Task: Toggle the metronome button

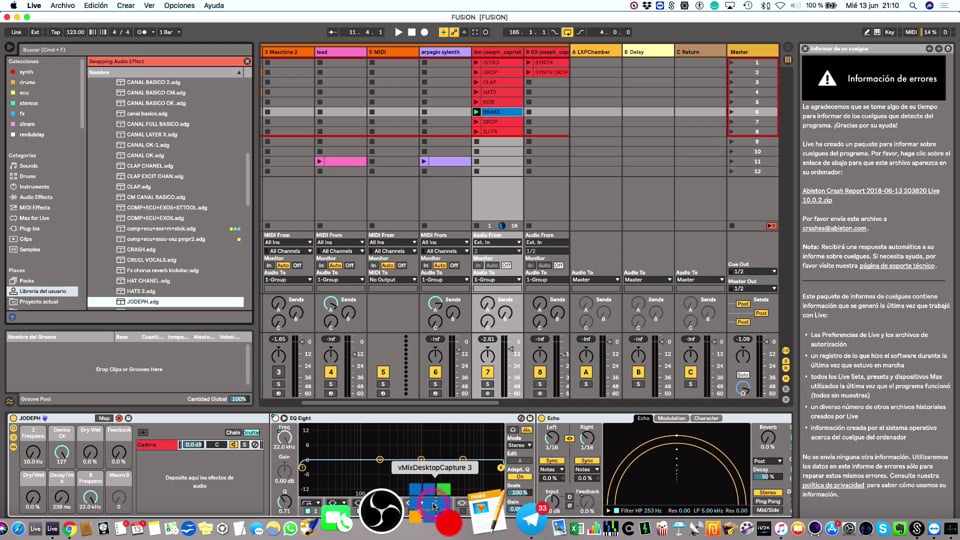Action: (143, 32)
